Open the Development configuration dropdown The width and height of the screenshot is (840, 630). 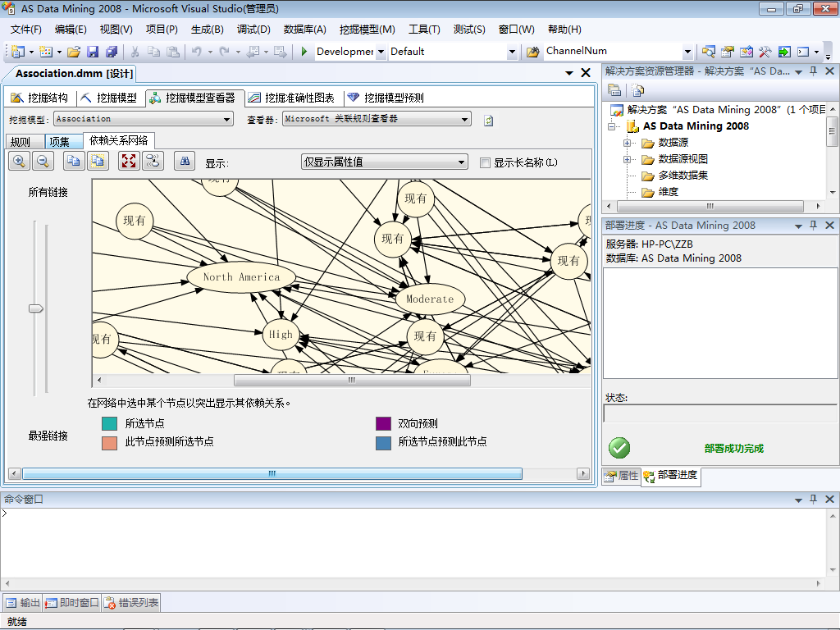coord(381,52)
